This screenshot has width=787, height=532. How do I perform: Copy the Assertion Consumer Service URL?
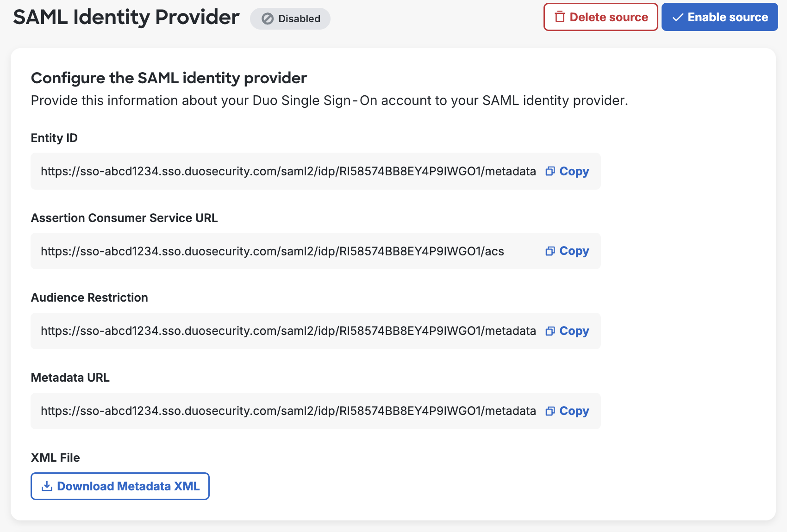(x=574, y=251)
